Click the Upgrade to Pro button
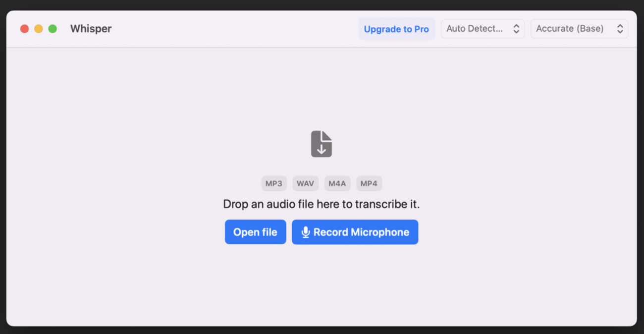Image resolution: width=644 pixels, height=334 pixels. 396,29
